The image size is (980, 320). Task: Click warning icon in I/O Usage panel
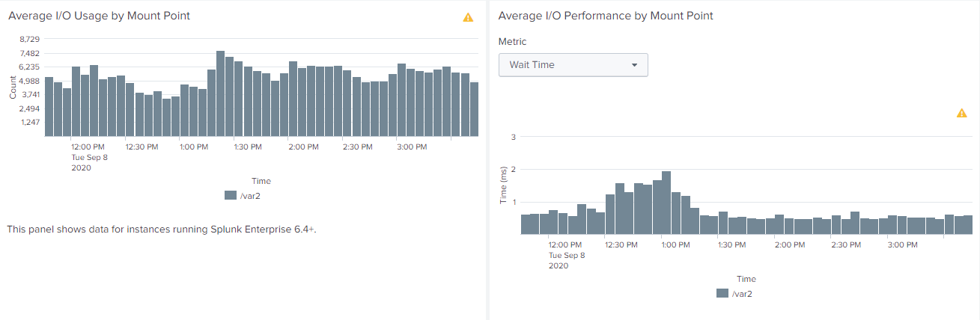click(468, 17)
